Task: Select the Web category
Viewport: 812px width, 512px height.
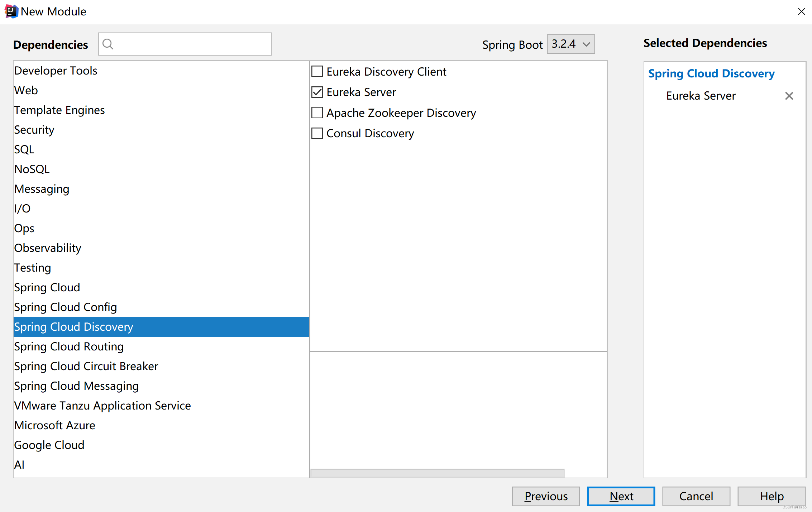Action: pos(161,90)
